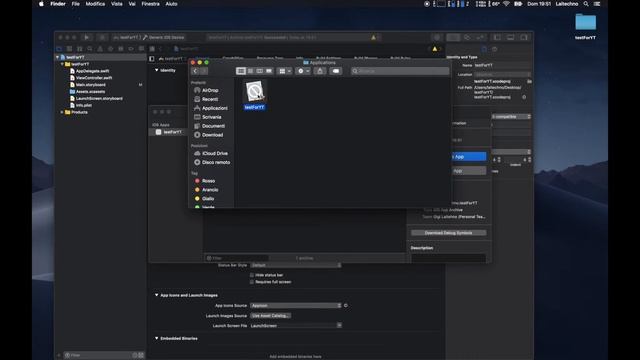The image size is (640, 360).
Task: Collapse the testForYT group folder
Action: pyautogui.click(x=62, y=64)
